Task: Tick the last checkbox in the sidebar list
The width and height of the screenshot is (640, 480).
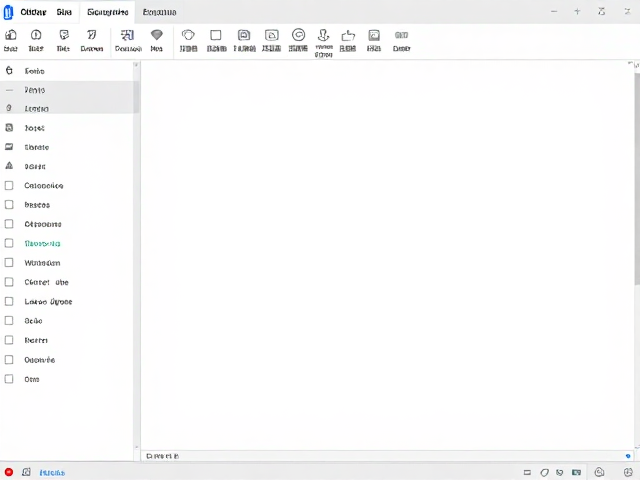Action: [x=9, y=379]
